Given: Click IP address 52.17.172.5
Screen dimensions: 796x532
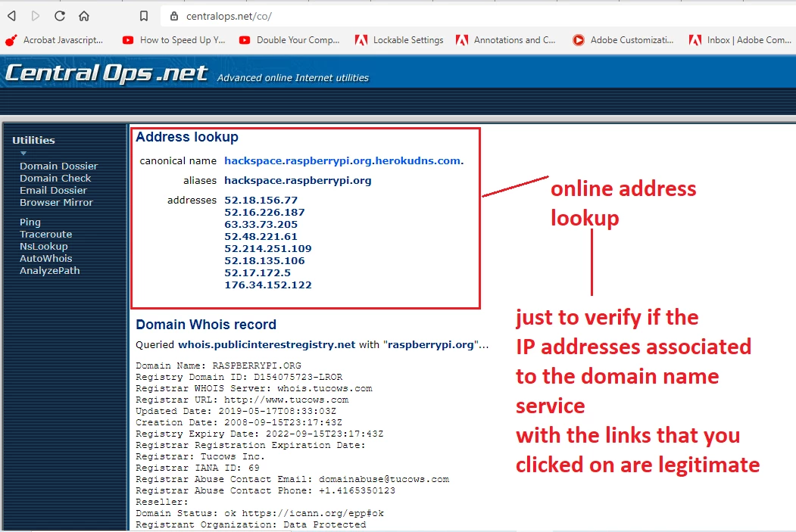Looking at the screenshot, I should click(x=258, y=273).
